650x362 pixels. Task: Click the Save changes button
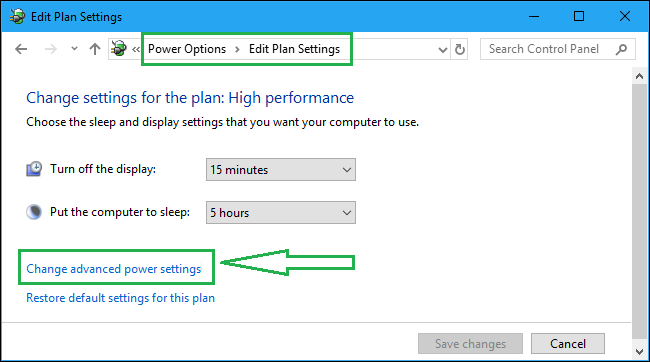coord(470,343)
